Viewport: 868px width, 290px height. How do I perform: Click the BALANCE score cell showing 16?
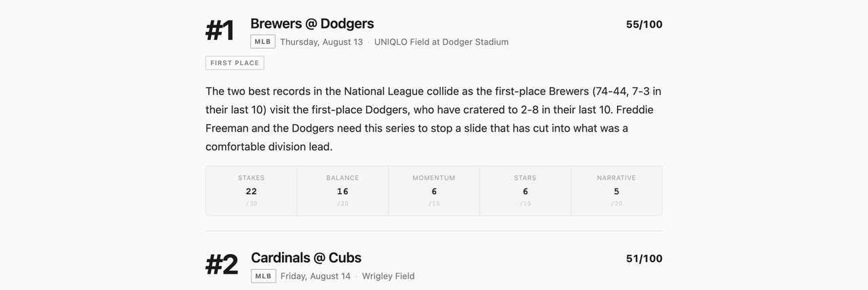(342, 191)
